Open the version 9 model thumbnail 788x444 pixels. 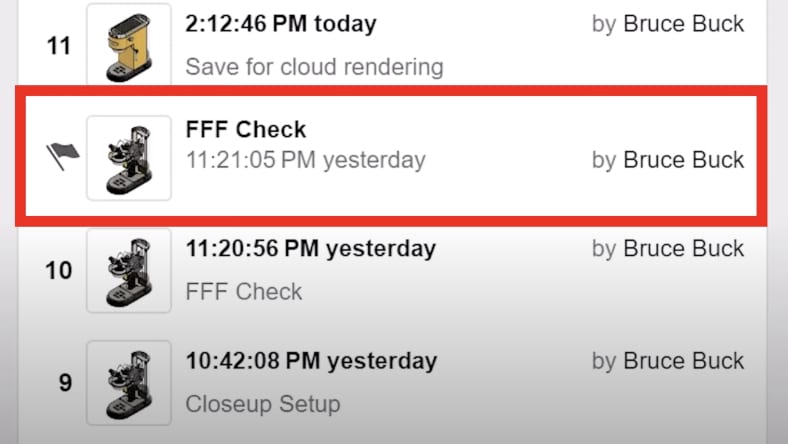pos(128,382)
